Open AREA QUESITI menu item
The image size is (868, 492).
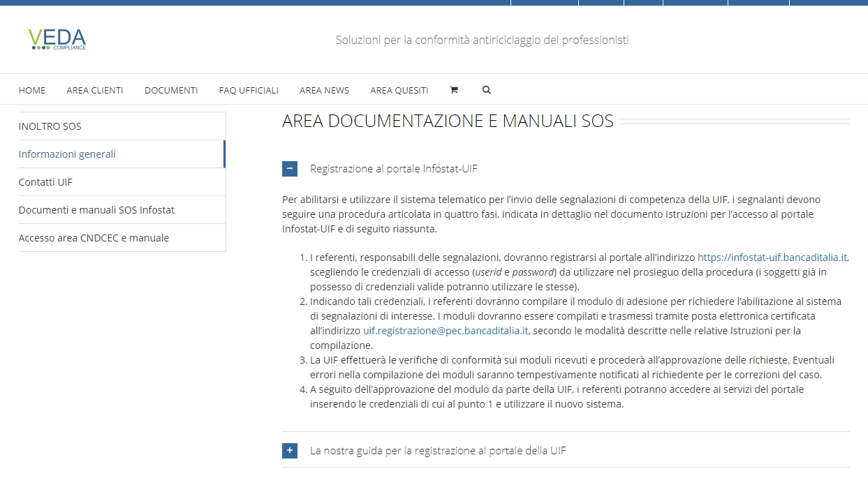click(x=399, y=90)
